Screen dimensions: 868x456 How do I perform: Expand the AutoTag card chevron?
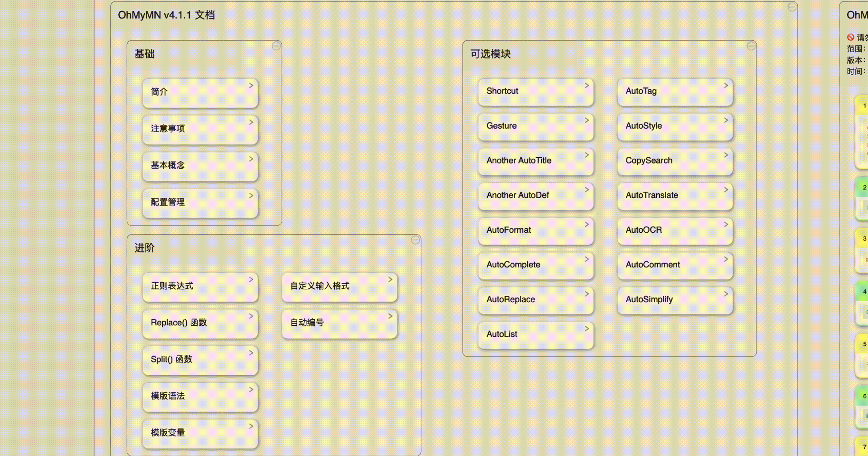(726, 85)
